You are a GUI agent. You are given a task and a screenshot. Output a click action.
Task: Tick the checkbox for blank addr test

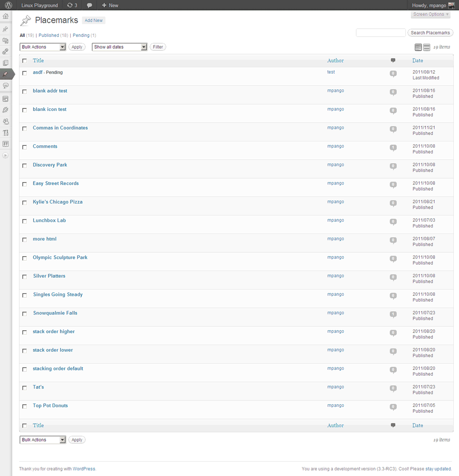[24, 91]
